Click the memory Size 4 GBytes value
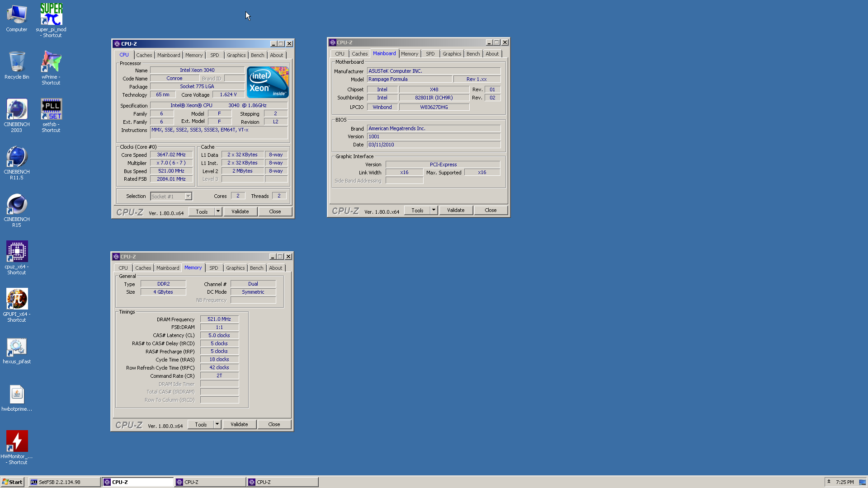 tap(163, 292)
